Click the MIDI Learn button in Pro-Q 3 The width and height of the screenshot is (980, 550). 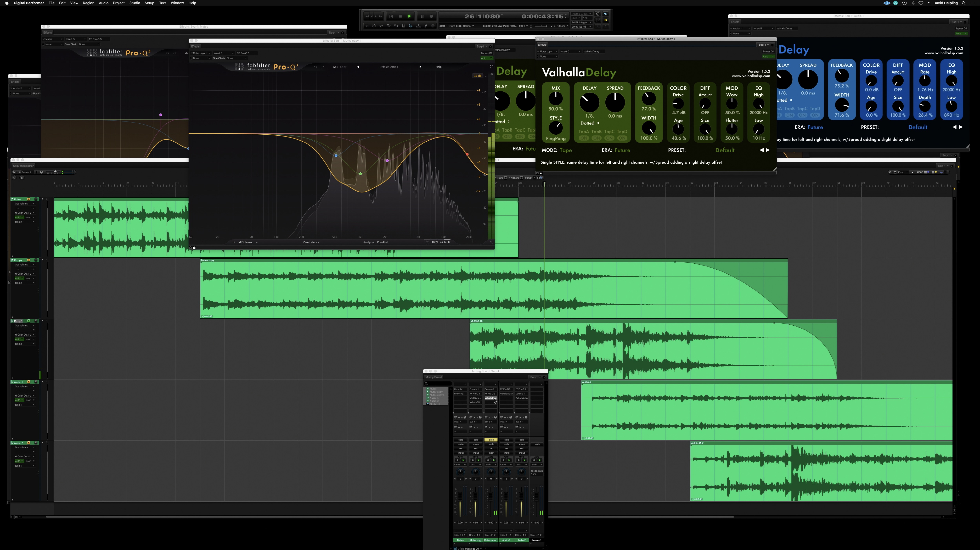(245, 242)
